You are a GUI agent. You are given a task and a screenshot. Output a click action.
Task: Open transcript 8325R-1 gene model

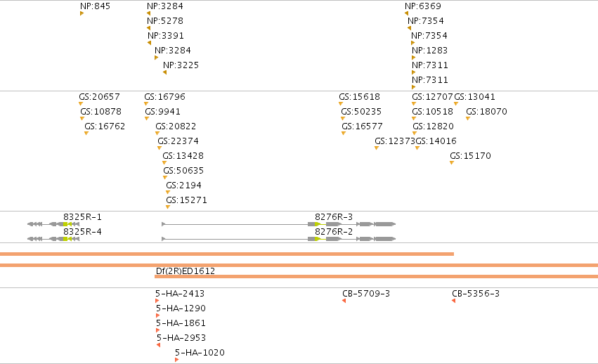point(53,224)
